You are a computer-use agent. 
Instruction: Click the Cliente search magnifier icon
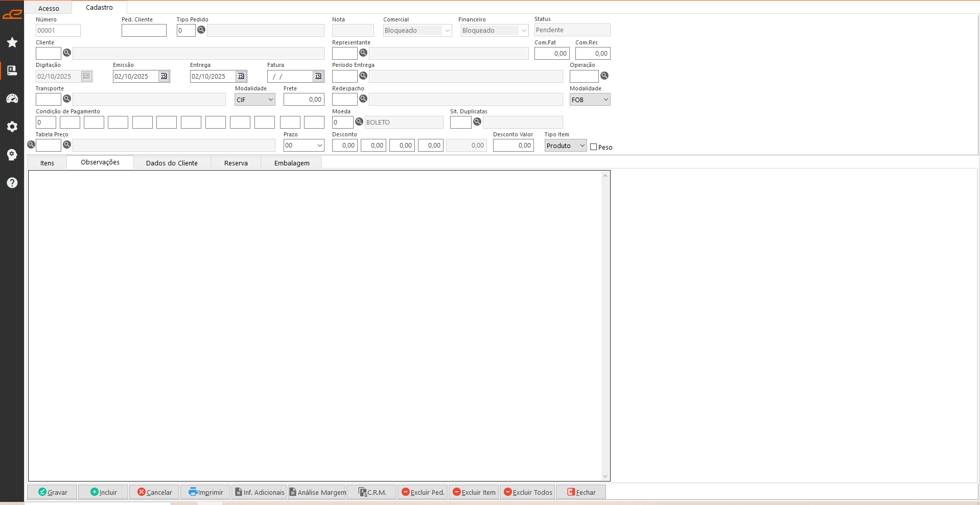coord(67,53)
